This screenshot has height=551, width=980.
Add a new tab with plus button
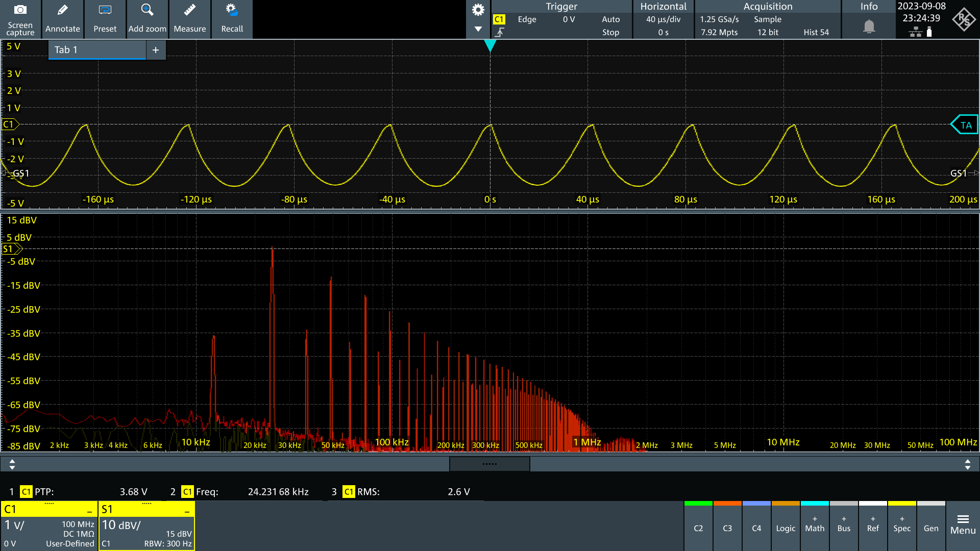[156, 50]
